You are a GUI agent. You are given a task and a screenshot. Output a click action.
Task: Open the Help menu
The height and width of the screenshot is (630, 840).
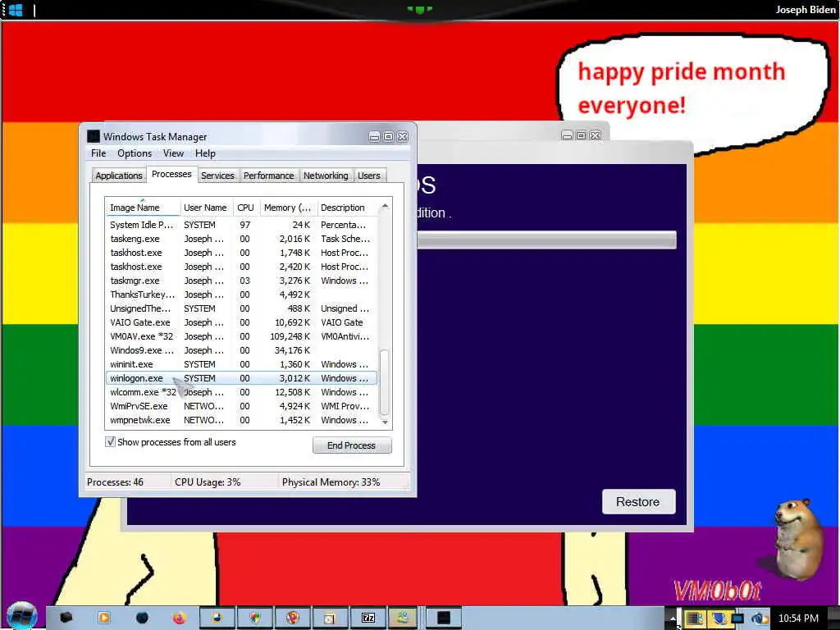[205, 153]
